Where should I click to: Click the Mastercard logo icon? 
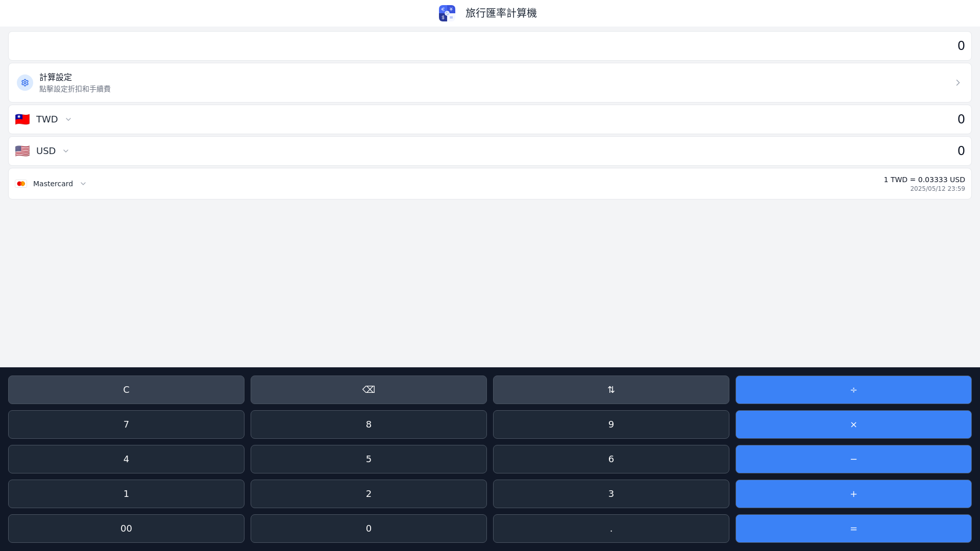tap(21, 184)
